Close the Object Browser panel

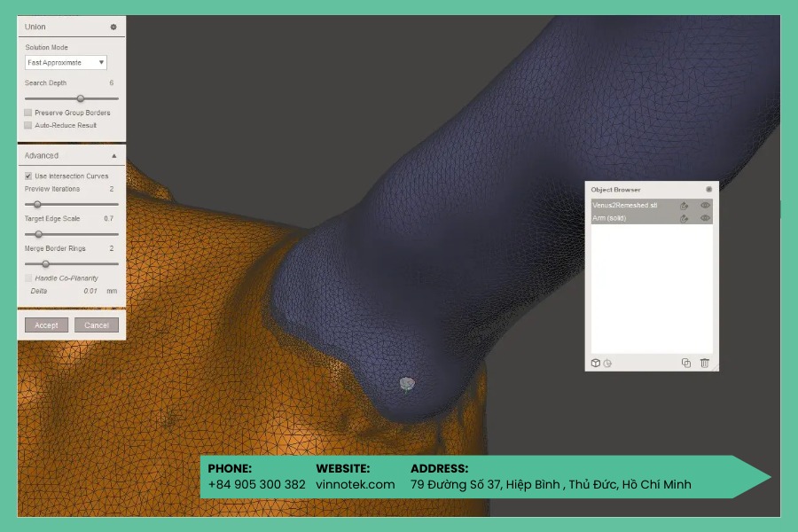[x=708, y=190]
